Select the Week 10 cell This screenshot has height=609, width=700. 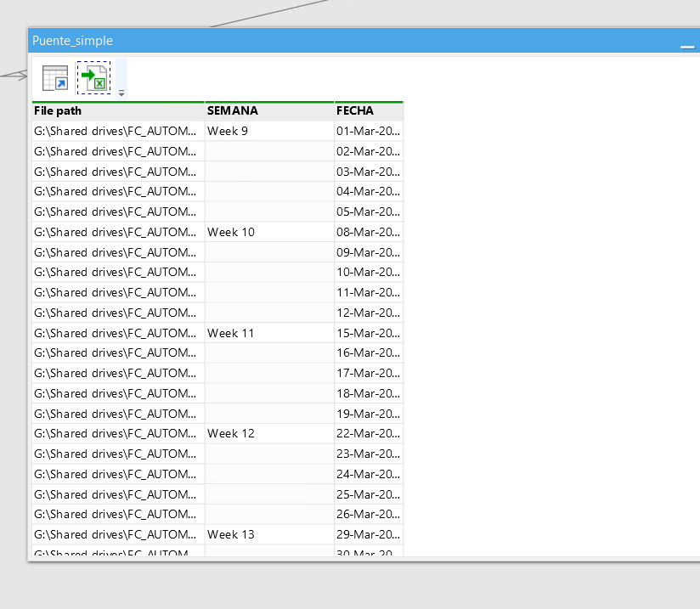click(x=269, y=232)
